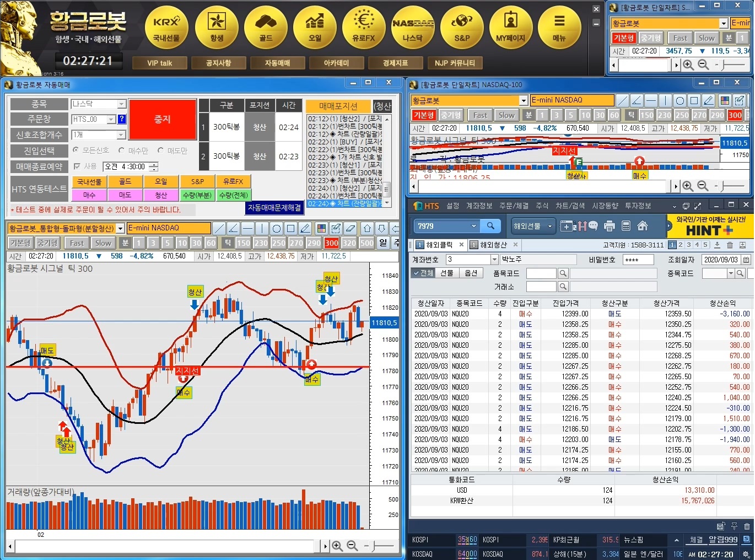Open the 유로FX euro icon

364,28
